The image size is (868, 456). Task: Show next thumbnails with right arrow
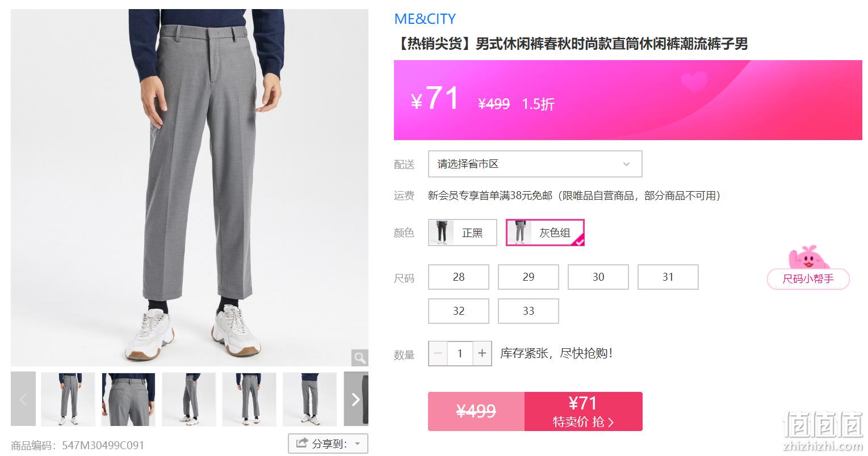pos(356,399)
